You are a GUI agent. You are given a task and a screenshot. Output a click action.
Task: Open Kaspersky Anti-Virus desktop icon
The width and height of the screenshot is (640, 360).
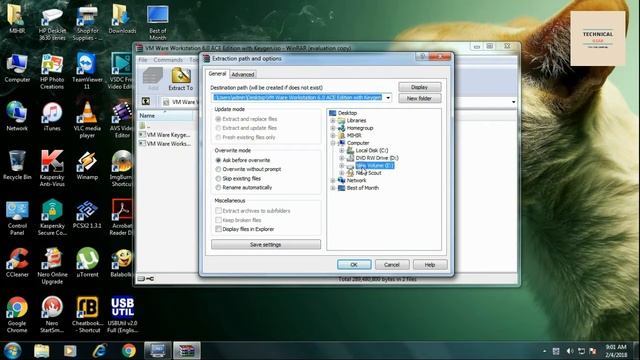click(52, 169)
